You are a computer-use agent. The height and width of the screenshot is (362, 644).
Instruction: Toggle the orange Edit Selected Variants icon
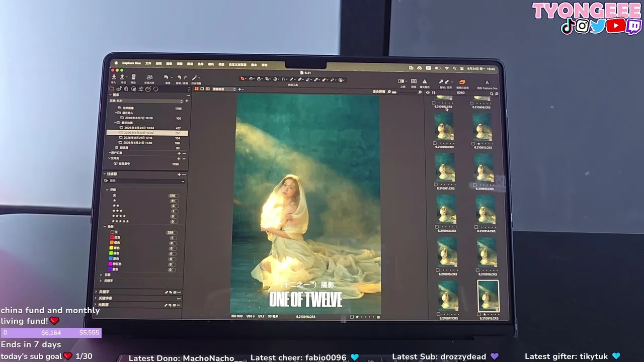pyautogui.click(x=462, y=82)
